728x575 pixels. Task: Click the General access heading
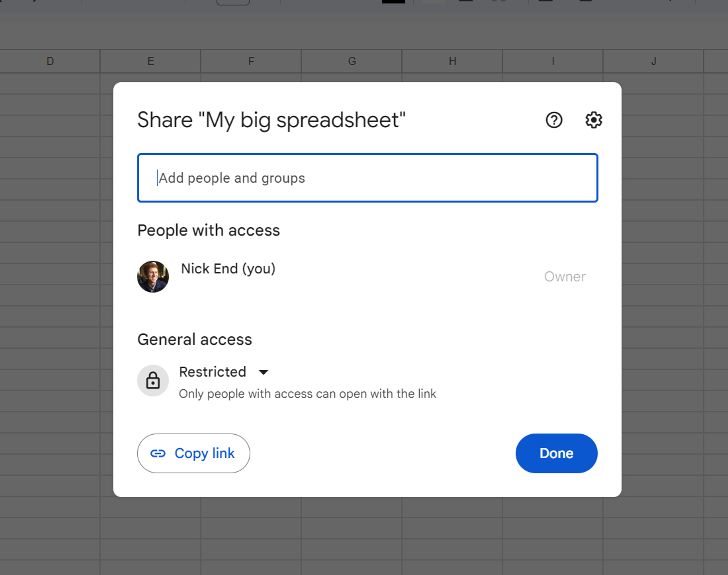[194, 339]
